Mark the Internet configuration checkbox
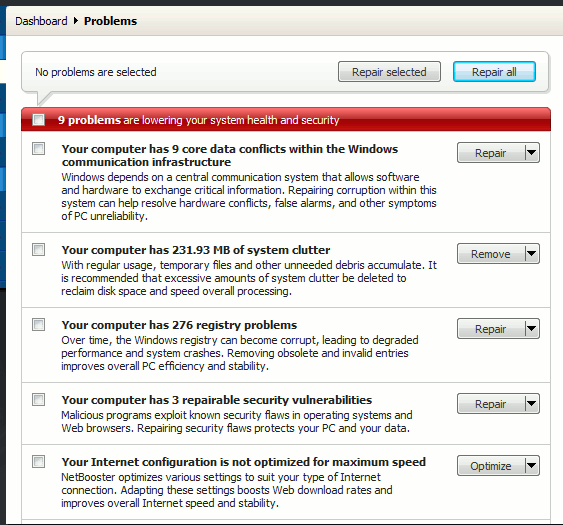 click(x=38, y=461)
